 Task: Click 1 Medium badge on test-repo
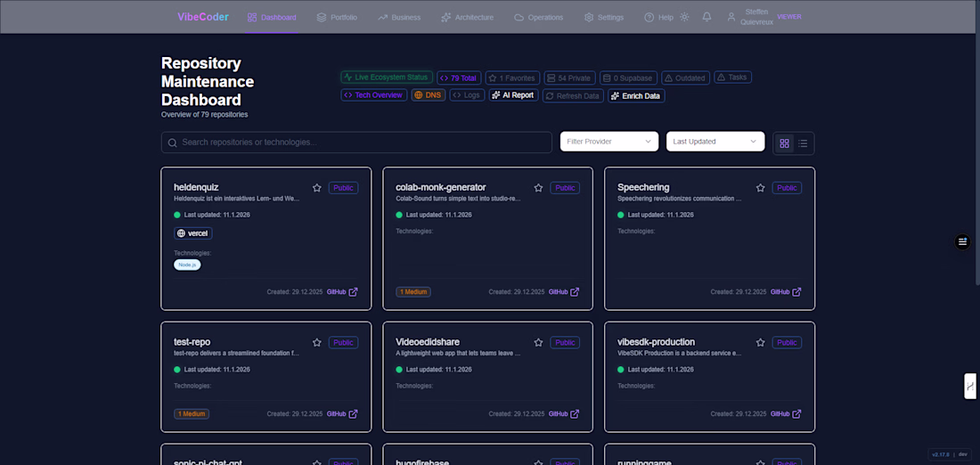click(x=192, y=413)
